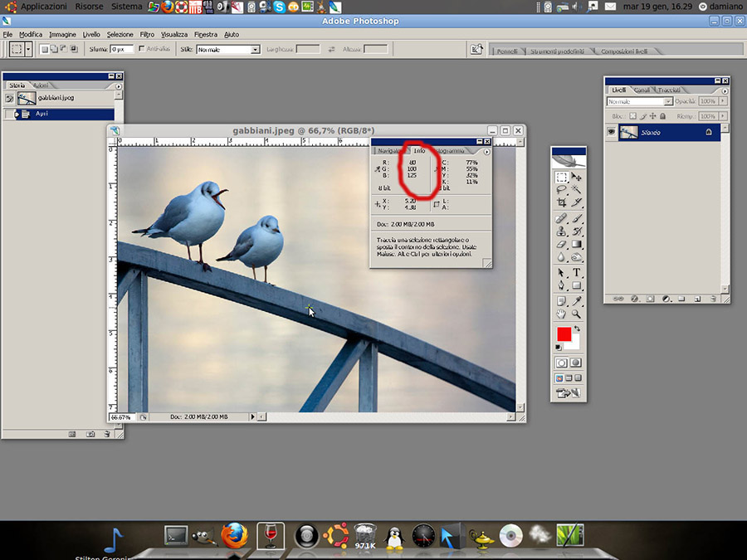Expand the Opacità slider arrow
The height and width of the screenshot is (560, 747).
click(721, 101)
